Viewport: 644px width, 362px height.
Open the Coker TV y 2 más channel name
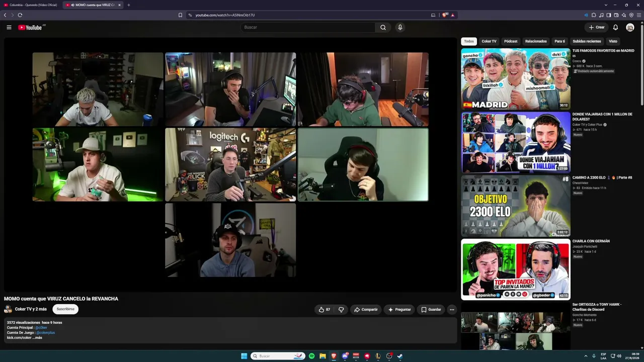(x=31, y=309)
